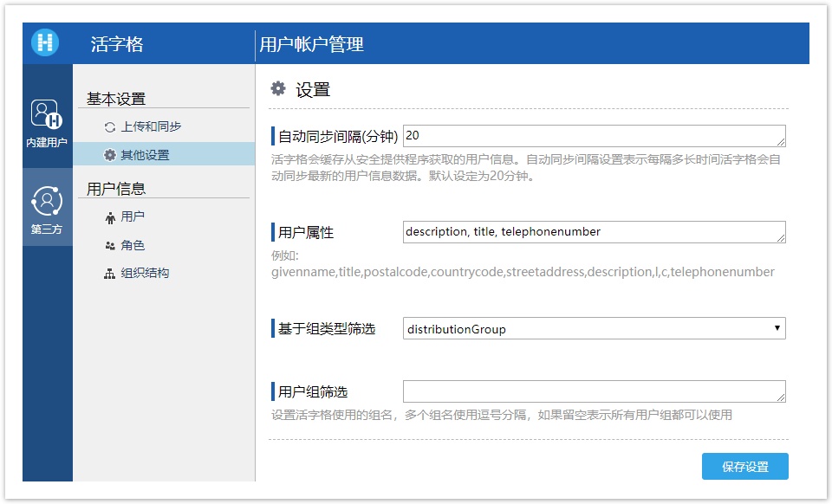Focus the empty 用户组筛选 field
This screenshot has height=504, width=832.
pos(595,391)
